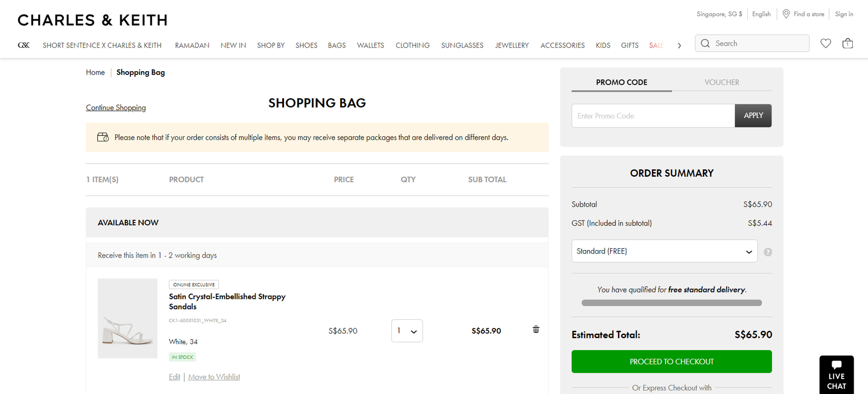The image size is (868, 394).
Task: Click the Online Exclusive badge
Action: pos(193,284)
